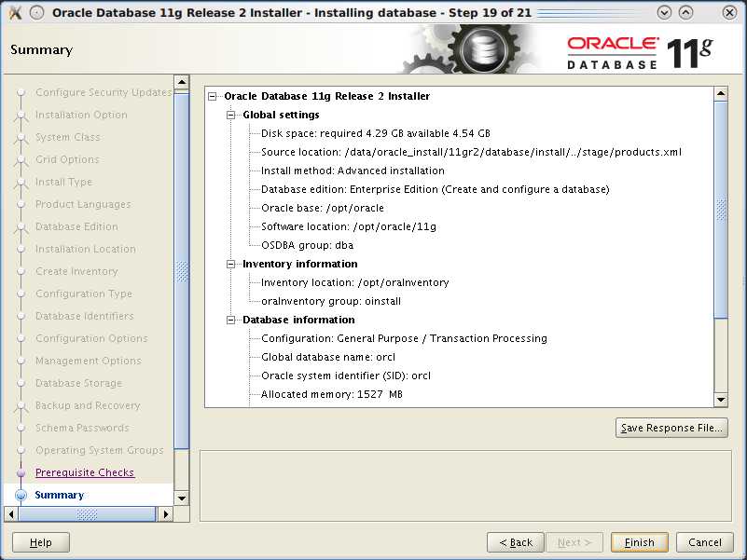The image size is (747, 560).
Task: Click steps panel scrollbar up arrow
Action: click(182, 82)
